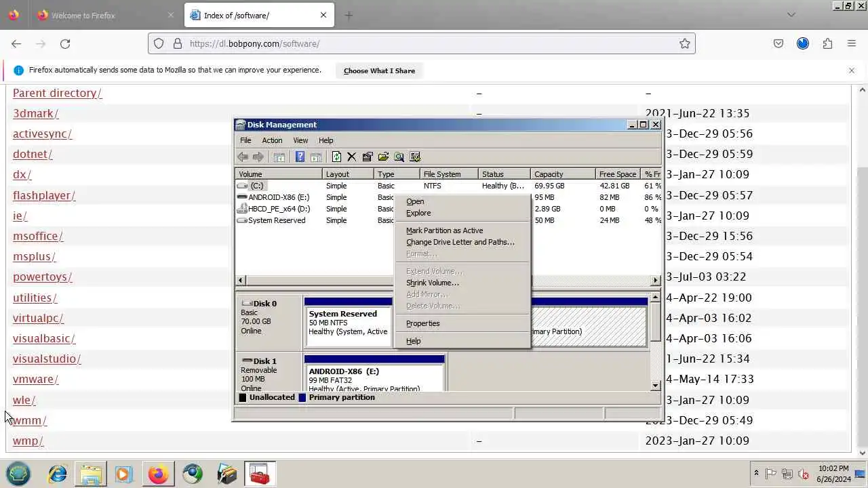Select the Disk 1 Removable label
This screenshot has width=868, height=488.
pos(269,372)
